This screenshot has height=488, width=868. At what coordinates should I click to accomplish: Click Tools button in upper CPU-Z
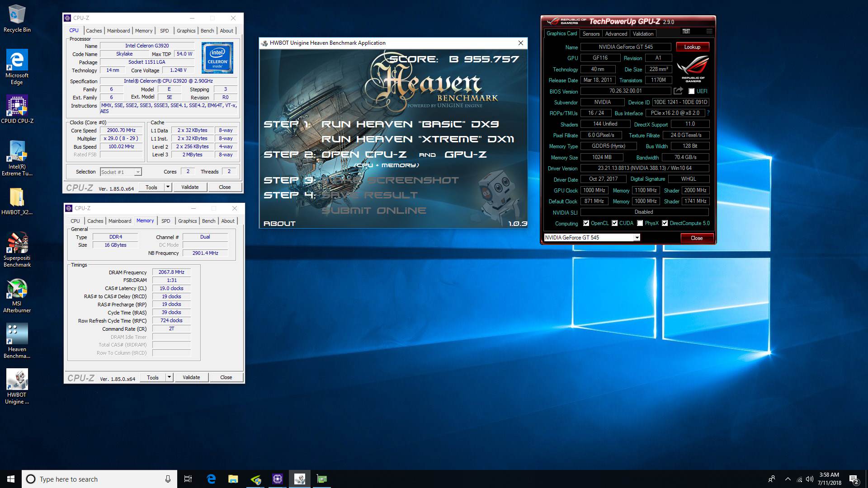click(x=151, y=187)
